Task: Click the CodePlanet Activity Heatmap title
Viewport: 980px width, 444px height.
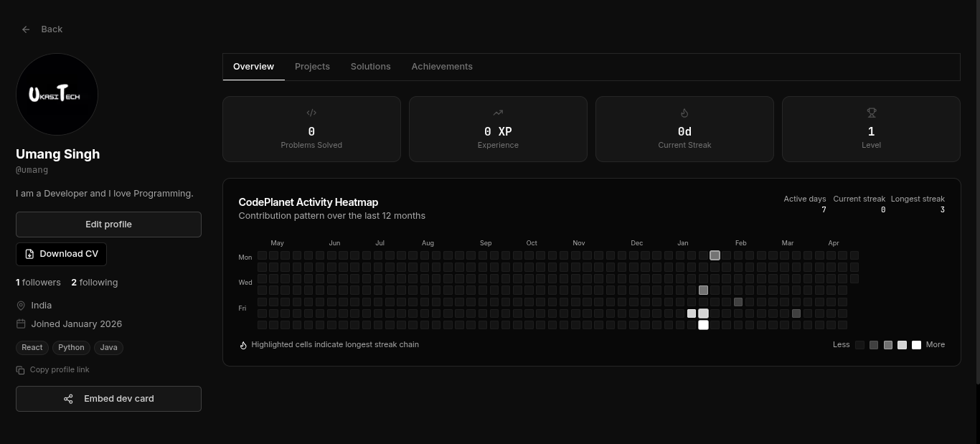Action: click(308, 202)
